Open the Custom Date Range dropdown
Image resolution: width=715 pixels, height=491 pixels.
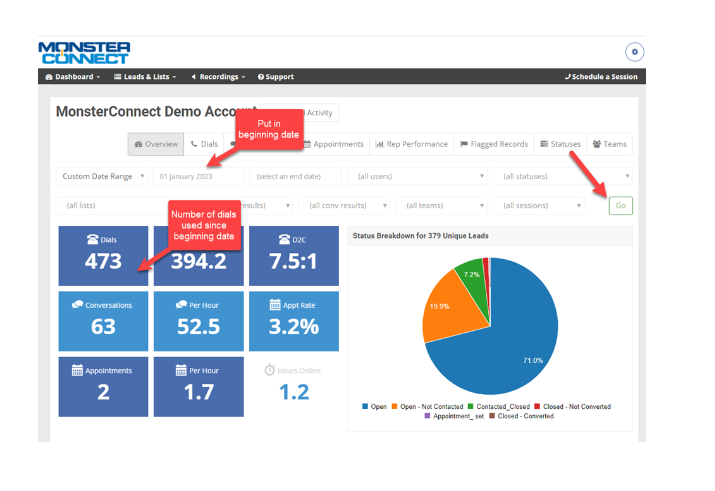coord(101,176)
